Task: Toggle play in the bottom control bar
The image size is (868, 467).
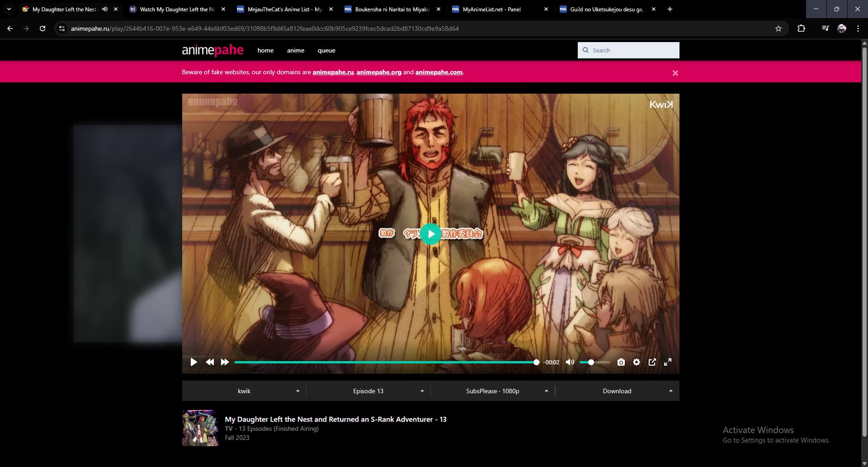Action: click(x=193, y=362)
